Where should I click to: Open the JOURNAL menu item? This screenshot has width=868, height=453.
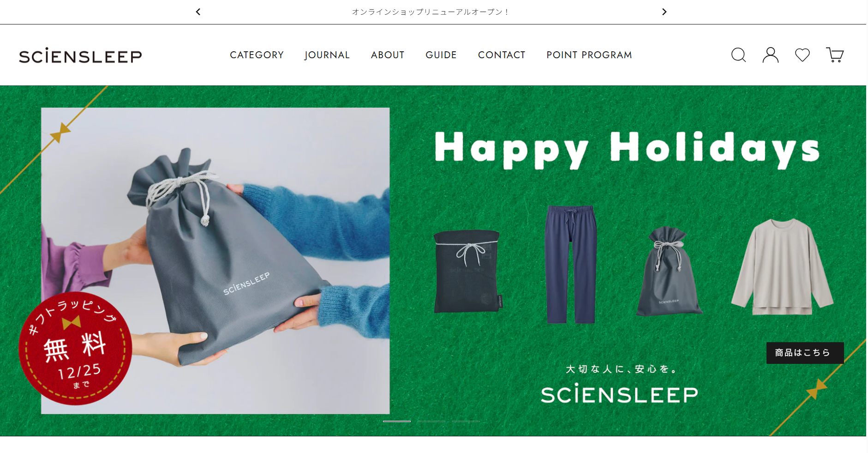327,55
